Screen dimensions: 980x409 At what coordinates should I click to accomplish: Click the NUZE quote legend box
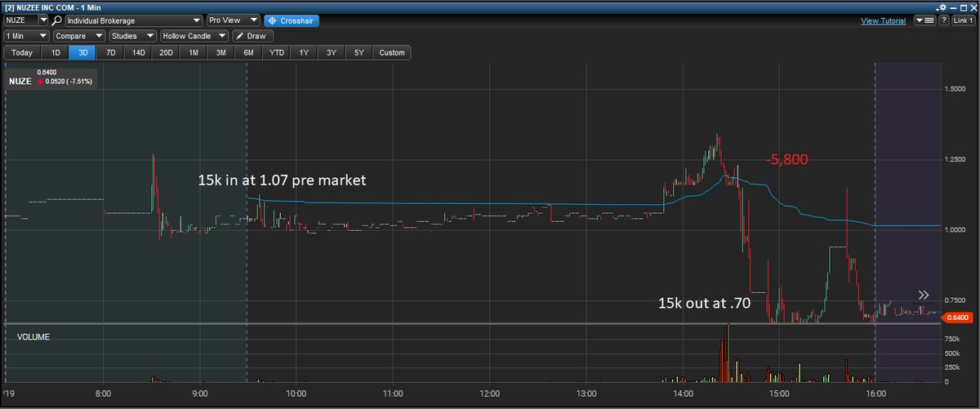point(51,78)
